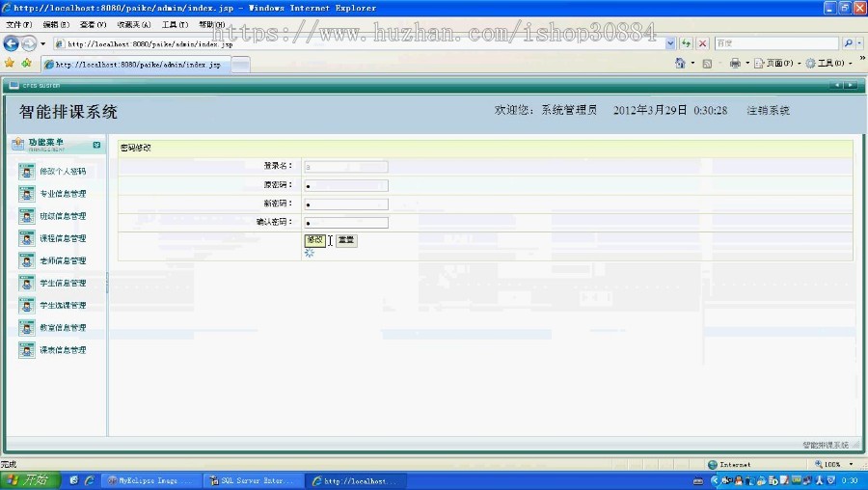Click the 百度 search box
Viewport: 868px width, 490px height.
click(776, 43)
